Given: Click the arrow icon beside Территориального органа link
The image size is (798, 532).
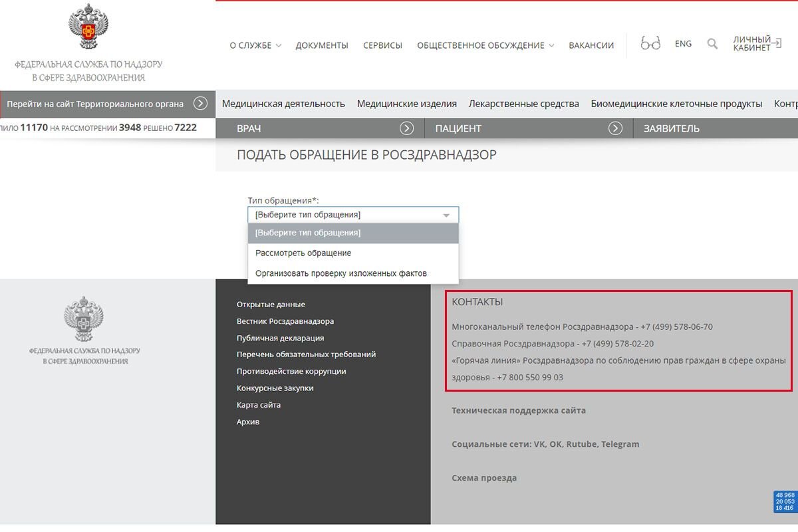Looking at the screenshot, I should [199, 104].
